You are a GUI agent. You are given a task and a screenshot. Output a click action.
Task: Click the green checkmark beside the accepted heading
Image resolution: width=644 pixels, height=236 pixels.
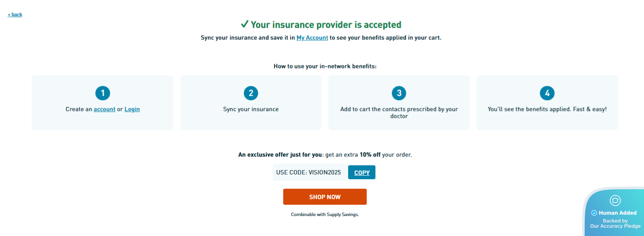245,24
